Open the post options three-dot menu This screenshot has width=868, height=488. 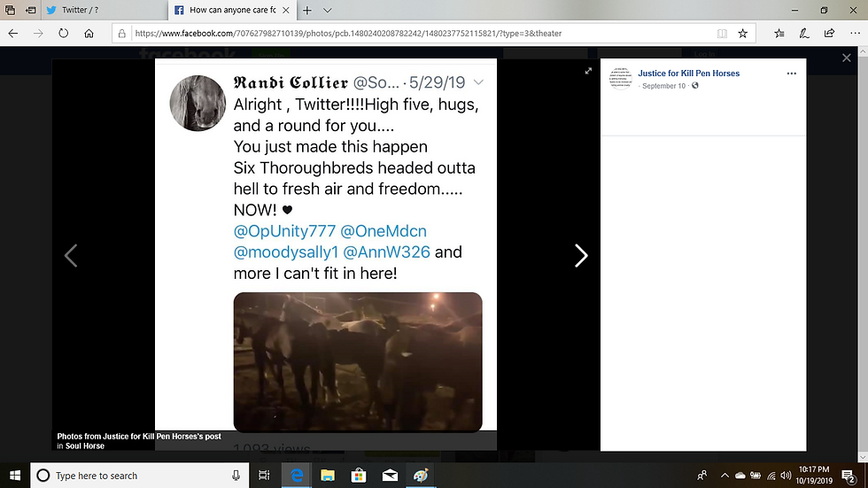tap(792, 73)
